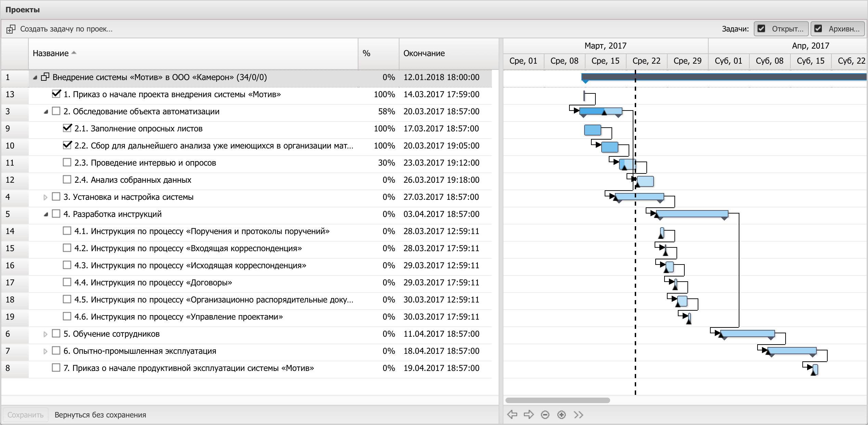This screenshot has height=425, width=868.
Task: Check task 5 Обучение сотрудников checkbox
Action: pyautogui.click(x=56, y=333)
